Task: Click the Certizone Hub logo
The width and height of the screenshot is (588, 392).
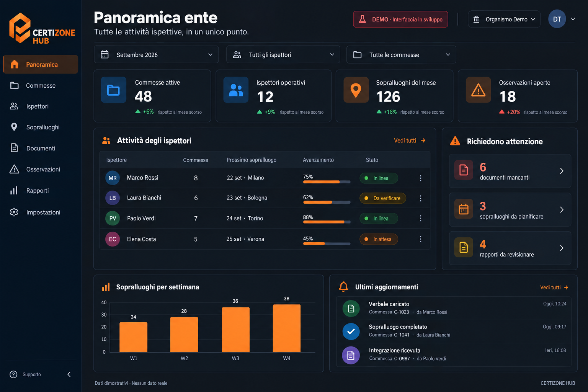Action: click(x=42, y=28)
